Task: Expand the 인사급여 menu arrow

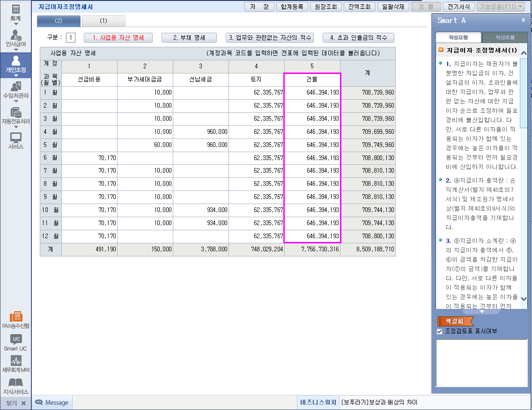Action: (x=15, y=50)
